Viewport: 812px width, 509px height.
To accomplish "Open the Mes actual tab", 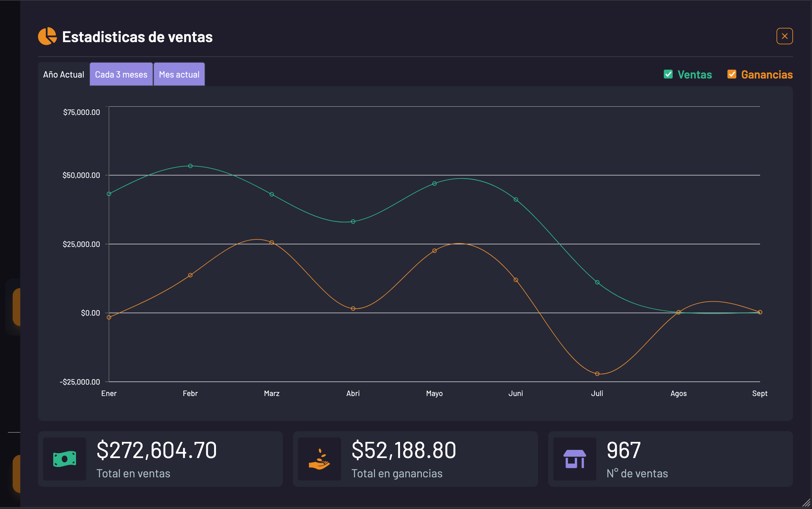I will (179, 74).
